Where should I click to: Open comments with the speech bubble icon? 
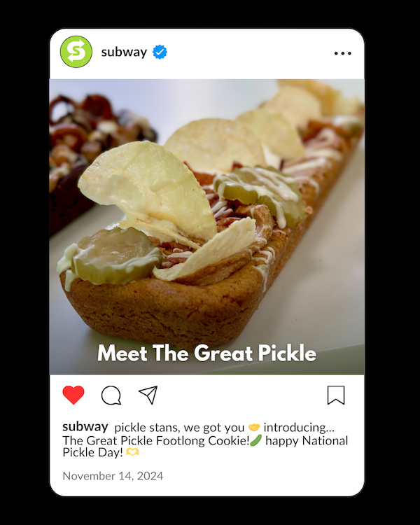tap(111, 395)
